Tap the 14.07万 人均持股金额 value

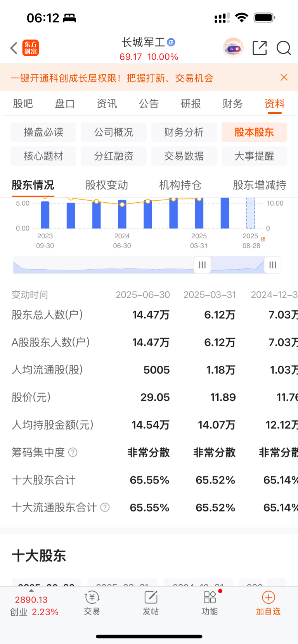pyautogui.click(x=217, y=425)
